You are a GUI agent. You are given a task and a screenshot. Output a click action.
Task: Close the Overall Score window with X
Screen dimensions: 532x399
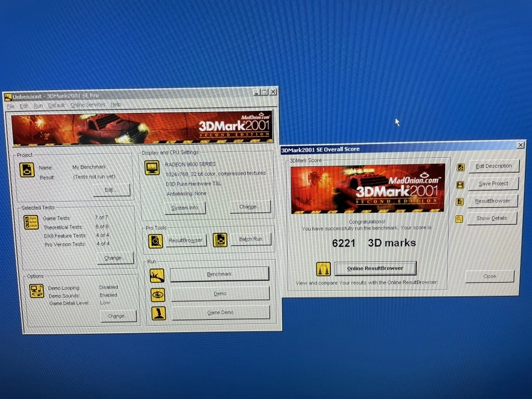click(521, 145)
